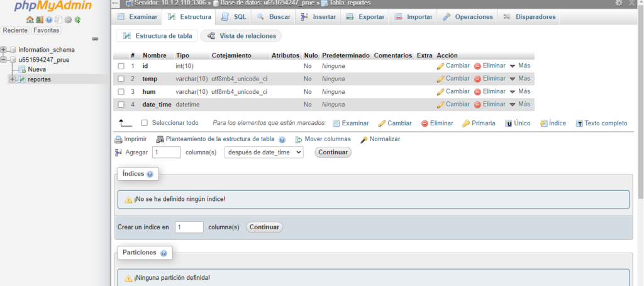Click the red Eliminar icon for the temp column
This screenshot has height=286, width=644.
coord(477,79)
